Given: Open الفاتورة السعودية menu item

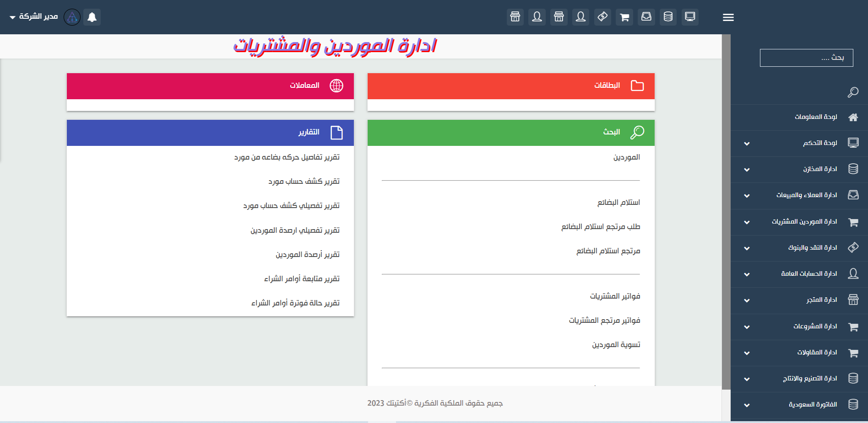Looking at the screenshot, I should [x=813, y=404].
